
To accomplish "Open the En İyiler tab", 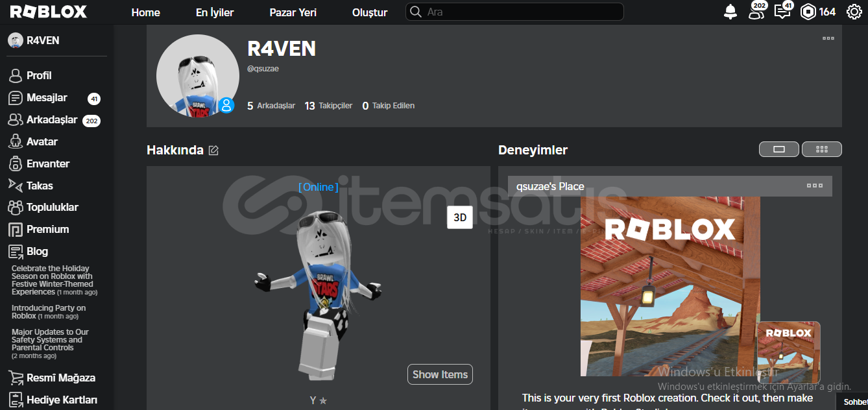I will pos(215,12).
